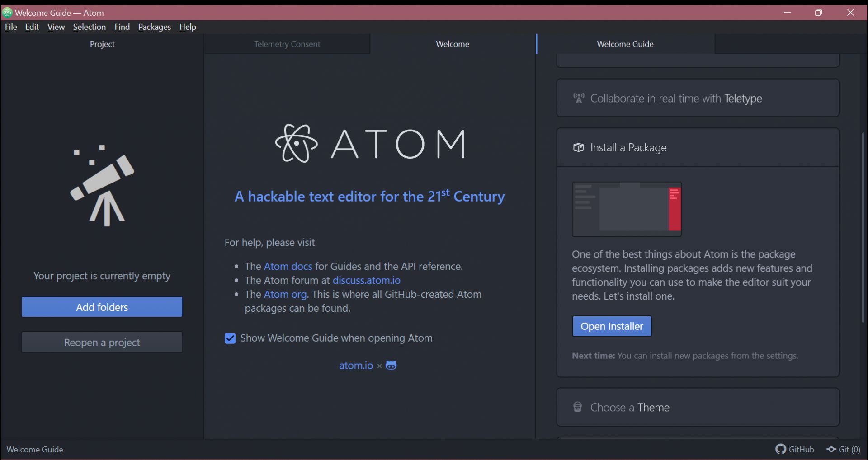Open the Atom org link

(285, 295)
